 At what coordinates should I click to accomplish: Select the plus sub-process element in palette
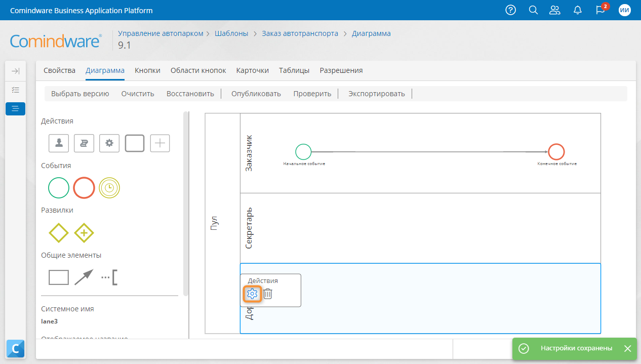160,143
